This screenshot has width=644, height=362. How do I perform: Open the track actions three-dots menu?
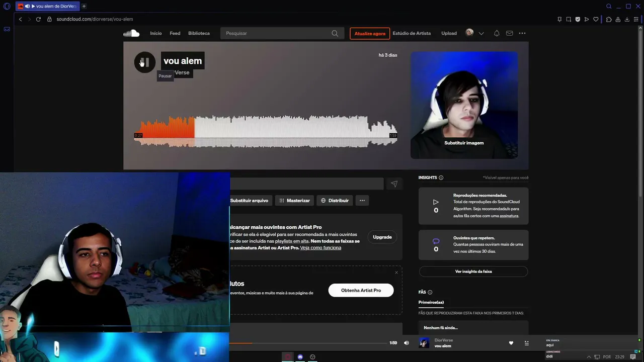point(362,201)
